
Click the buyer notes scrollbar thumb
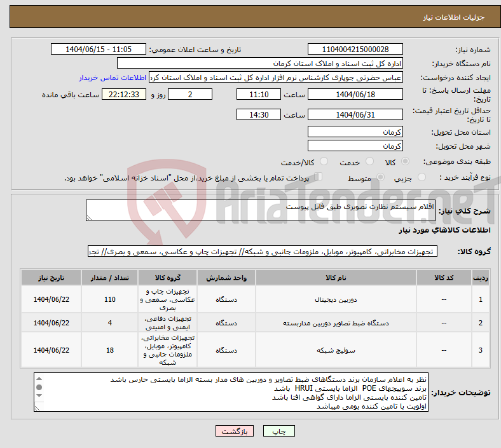point(39,388)
